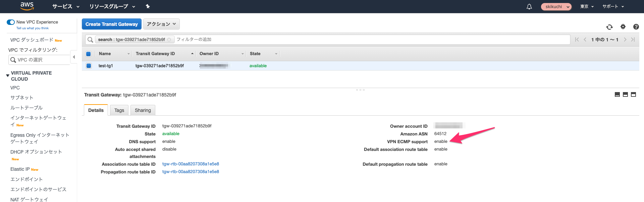The height and width of the screenshot is (202, 644).
Task: Open the skikuchi account dropdown
Action: pos(556,7)
